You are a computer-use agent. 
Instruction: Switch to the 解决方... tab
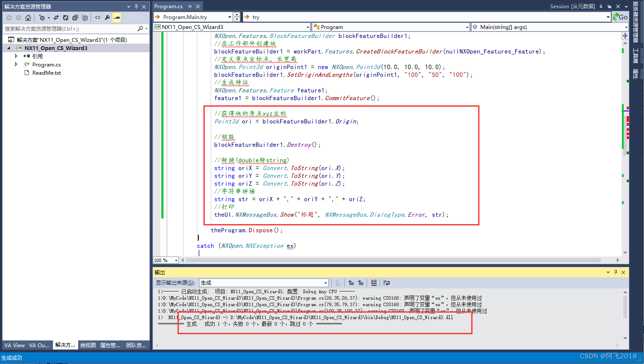coord(65,345)
